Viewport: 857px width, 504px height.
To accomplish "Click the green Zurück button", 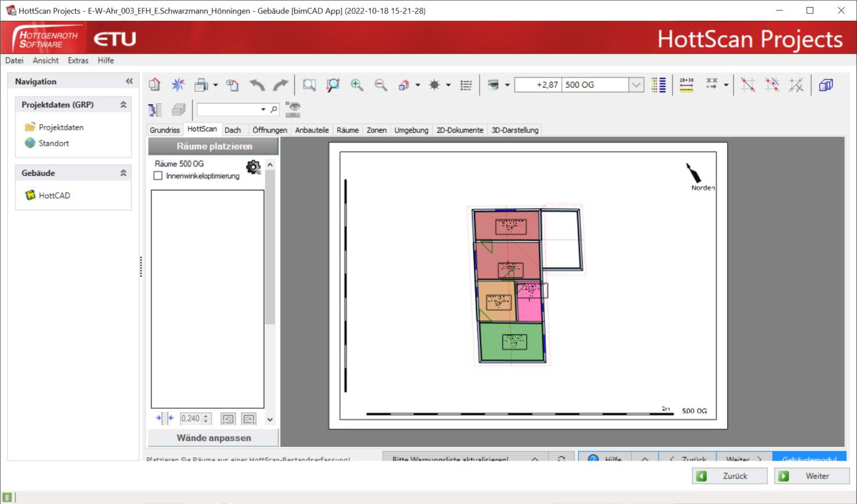I will (729, 476).
